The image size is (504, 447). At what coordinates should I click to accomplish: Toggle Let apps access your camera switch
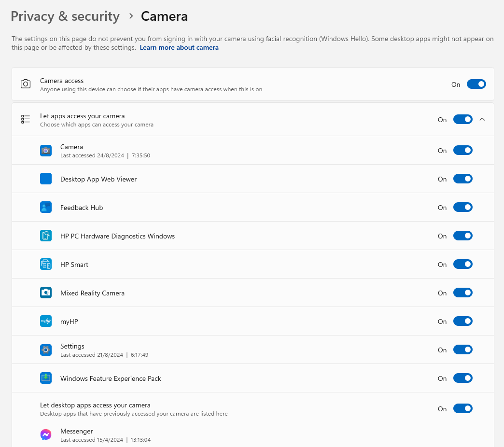pos(462,119)
